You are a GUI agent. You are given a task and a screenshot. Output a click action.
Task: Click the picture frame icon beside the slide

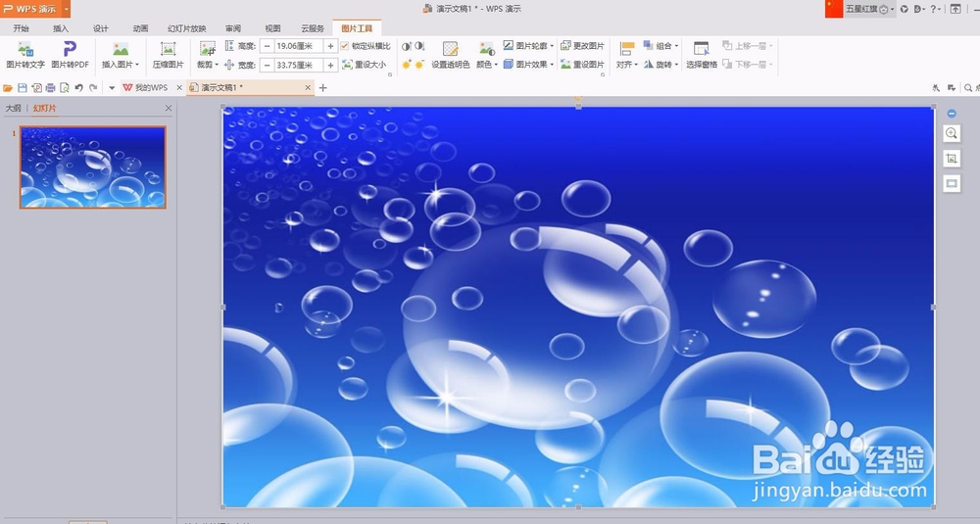[x=952, y=183]
